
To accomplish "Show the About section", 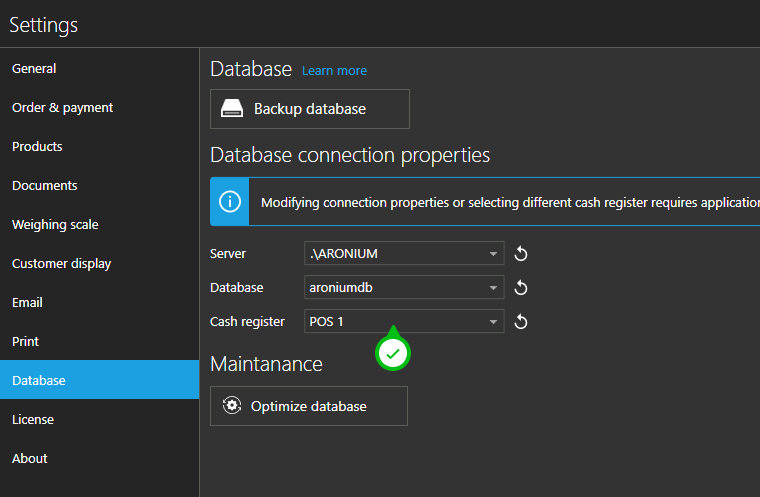I will coord(99,458).
